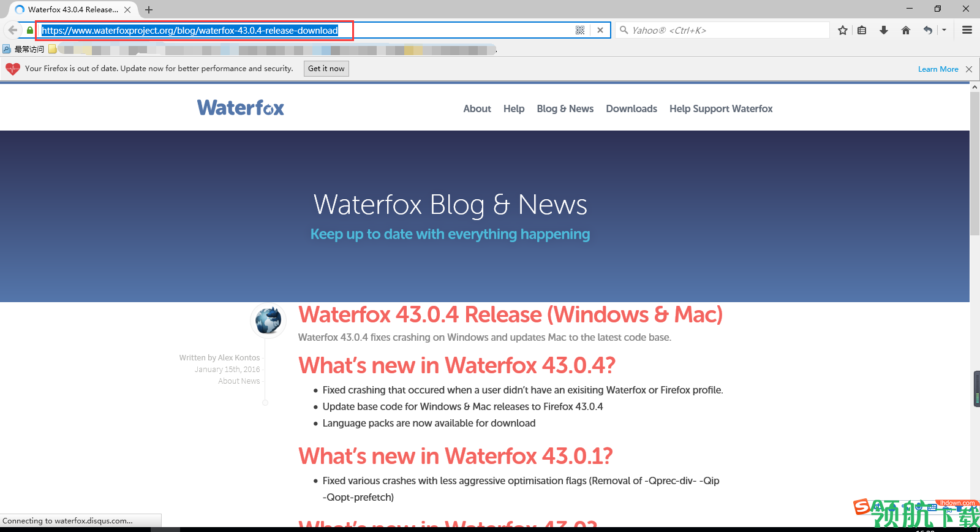Click the 最常访问 bookmarks label
The height and width of the screenshot is (532, 980).
click(x=29, y=49)
